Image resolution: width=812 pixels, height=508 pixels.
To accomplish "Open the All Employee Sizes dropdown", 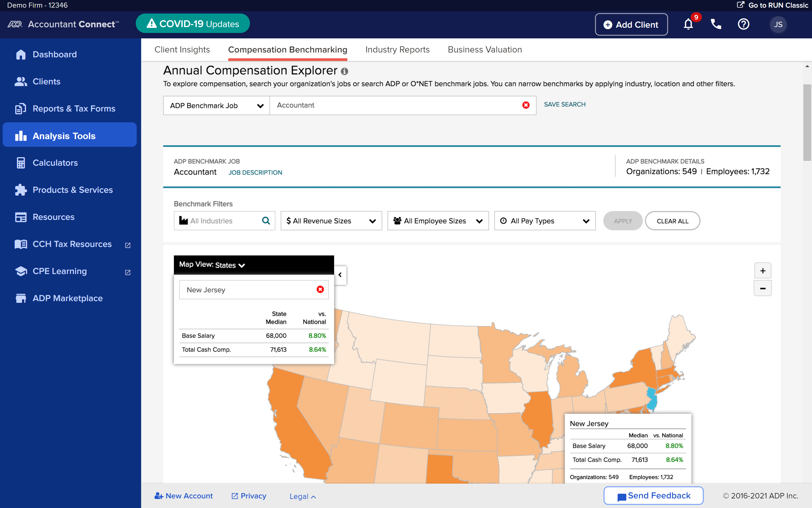I will pos(438,221).
